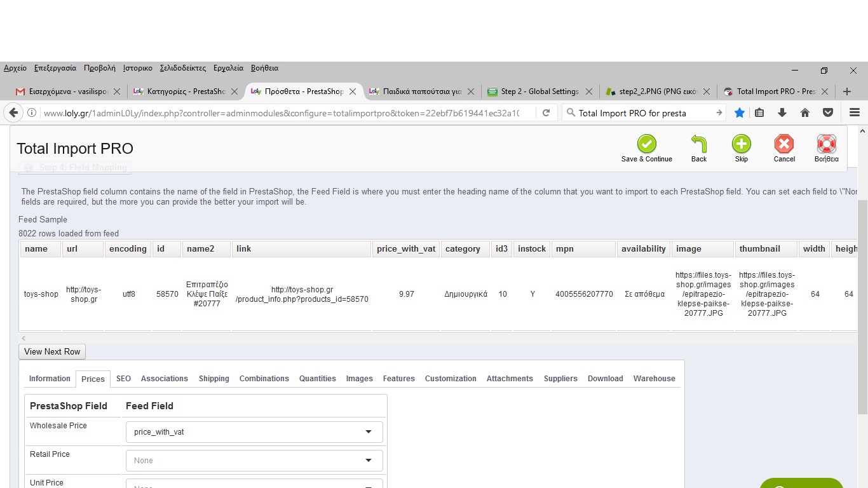
Task: Open the Ιστορικό menu
Action: click(138, 68)
